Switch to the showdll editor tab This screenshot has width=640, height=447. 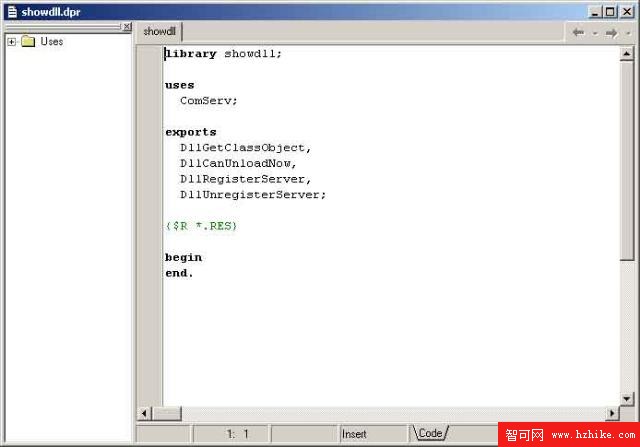tap(159, 31)
